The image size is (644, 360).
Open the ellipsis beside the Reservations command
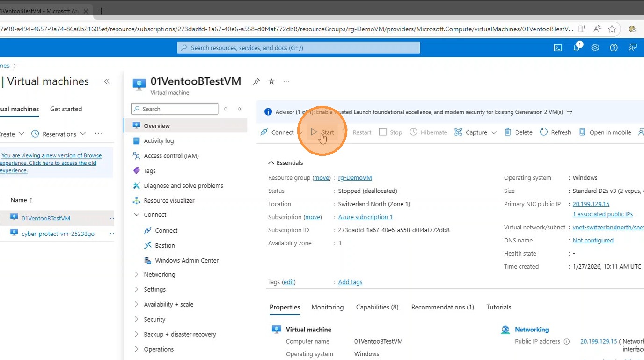[99, 134]
